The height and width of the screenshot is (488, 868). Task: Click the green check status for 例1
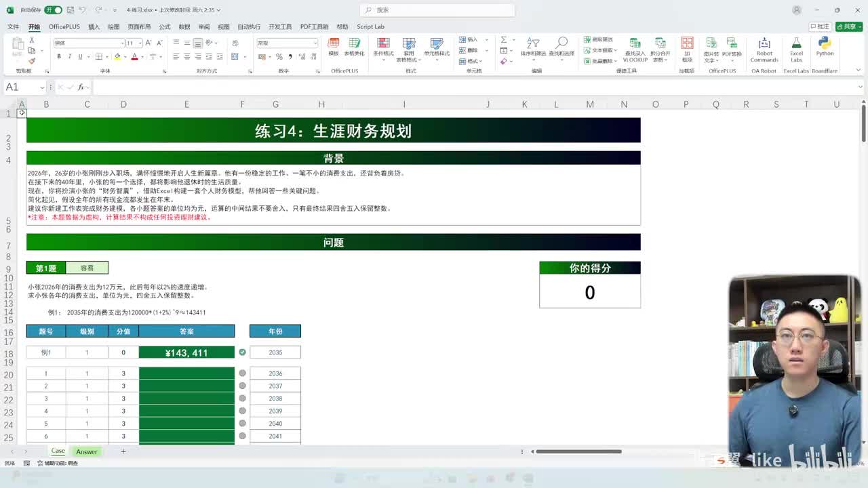[242, 352]
